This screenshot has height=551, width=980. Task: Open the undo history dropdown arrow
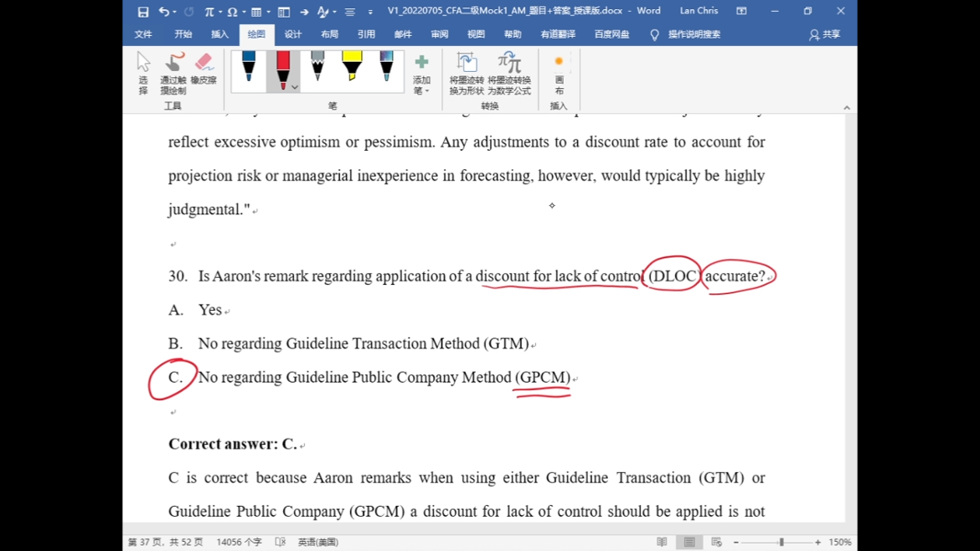tap(173, 11)
